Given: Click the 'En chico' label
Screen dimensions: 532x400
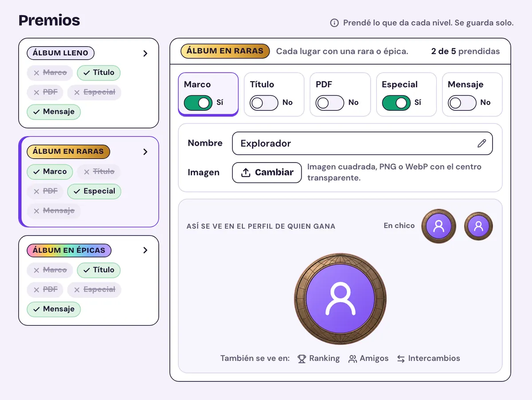Looking at the screenshot, I should point(399,226).
